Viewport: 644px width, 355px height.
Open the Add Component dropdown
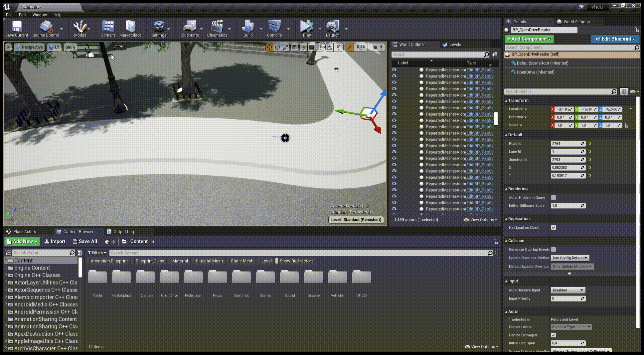pyautogui.click(x=529, y=39)
